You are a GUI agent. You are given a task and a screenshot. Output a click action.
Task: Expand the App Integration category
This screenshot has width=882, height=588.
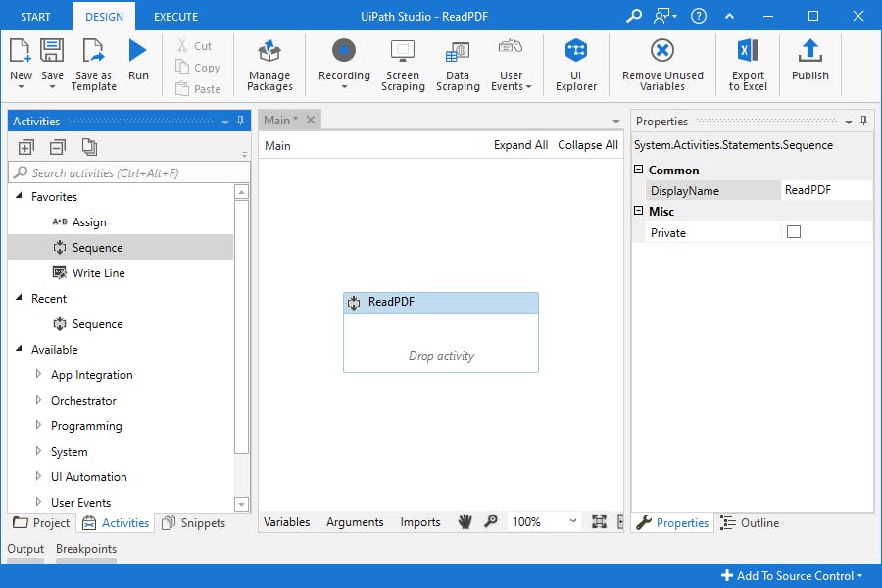coord(38,374)
